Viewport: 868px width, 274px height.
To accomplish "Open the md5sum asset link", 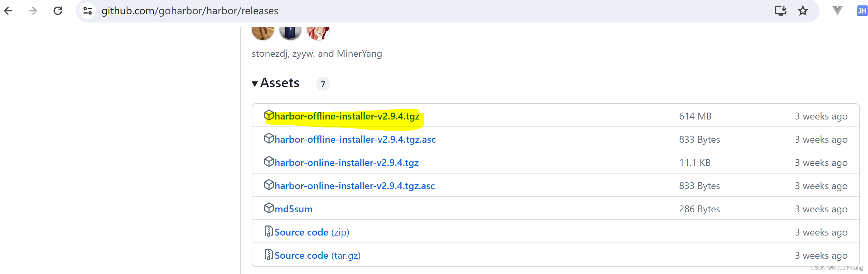I will click(x=294, y=209).
